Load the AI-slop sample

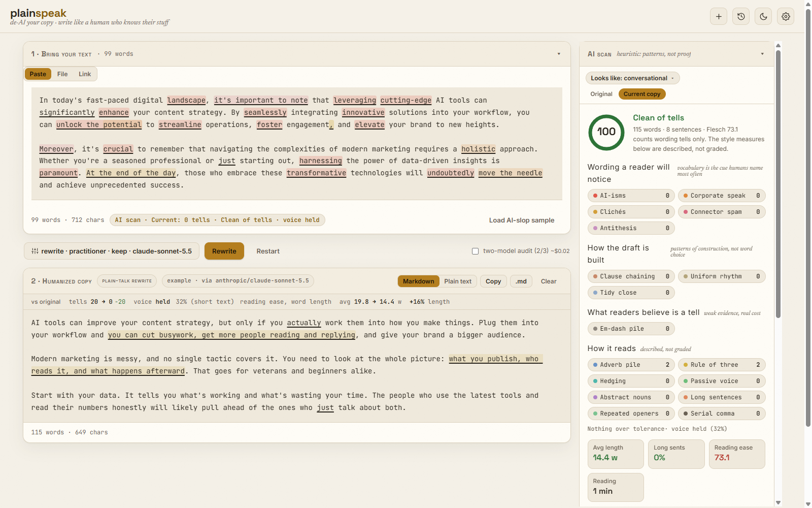tap(522, 220)
